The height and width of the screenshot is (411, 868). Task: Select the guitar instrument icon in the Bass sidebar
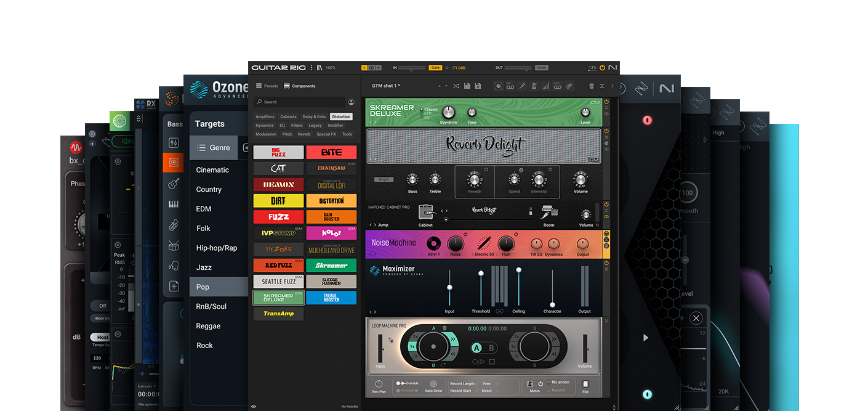[174, 184]
